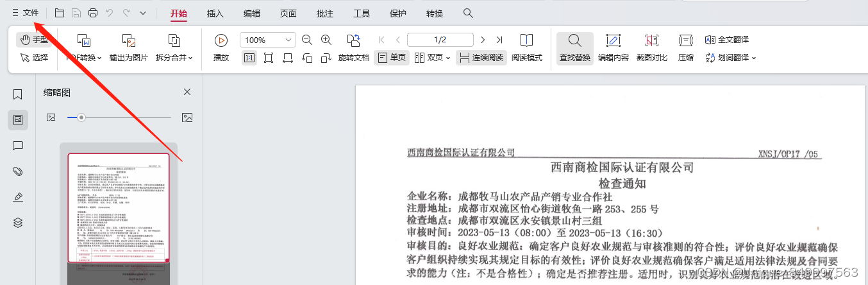Image resolution: width=868 pixels, height=285 pixels.
Task: Switch to the 插入 tab
Action: [x=215, y=13]
